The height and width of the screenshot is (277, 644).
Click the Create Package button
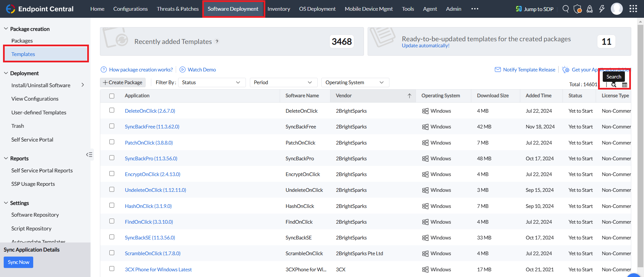coord(122,82)
